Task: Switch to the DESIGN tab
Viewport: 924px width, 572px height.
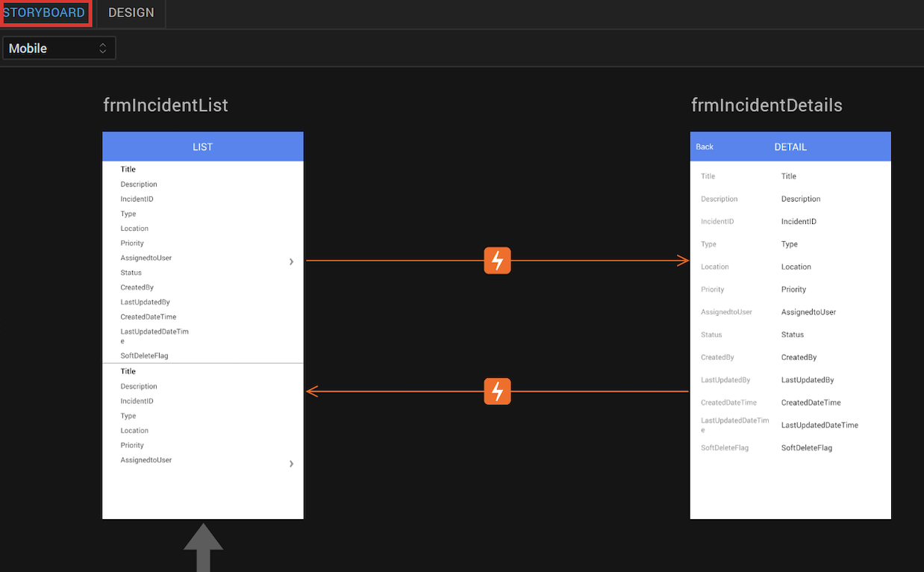Action: click(131, 13)
